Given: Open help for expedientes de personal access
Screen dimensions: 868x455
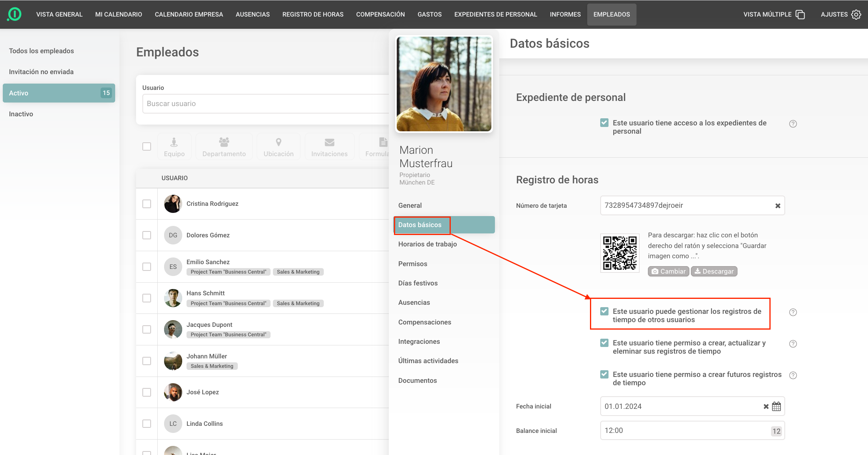Looking at the screenshot, I should click(x=793, y=124).
